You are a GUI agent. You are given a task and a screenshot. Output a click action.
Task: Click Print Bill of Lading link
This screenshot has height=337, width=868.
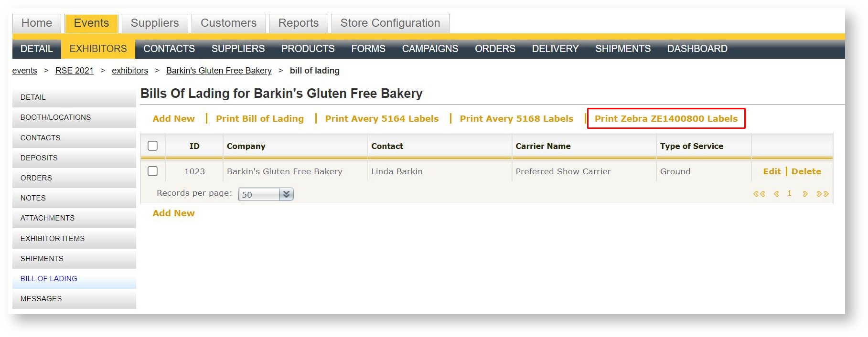pos(259,118)
